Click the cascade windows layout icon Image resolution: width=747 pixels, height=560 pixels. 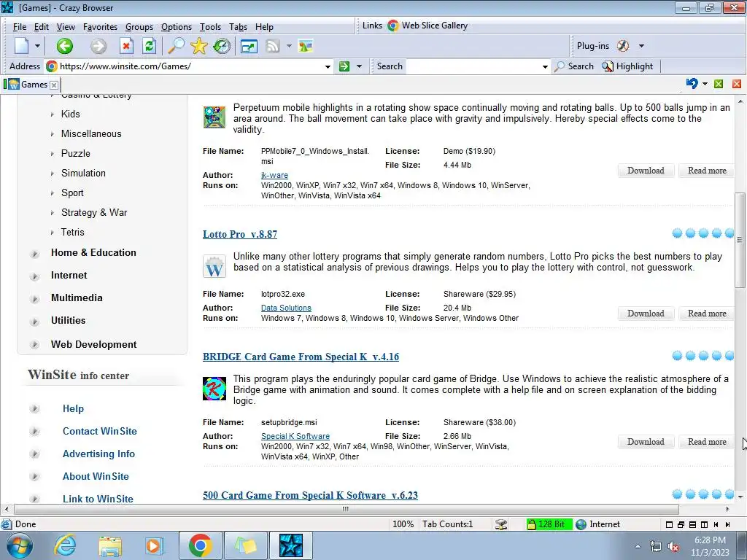tap(681, 524)
